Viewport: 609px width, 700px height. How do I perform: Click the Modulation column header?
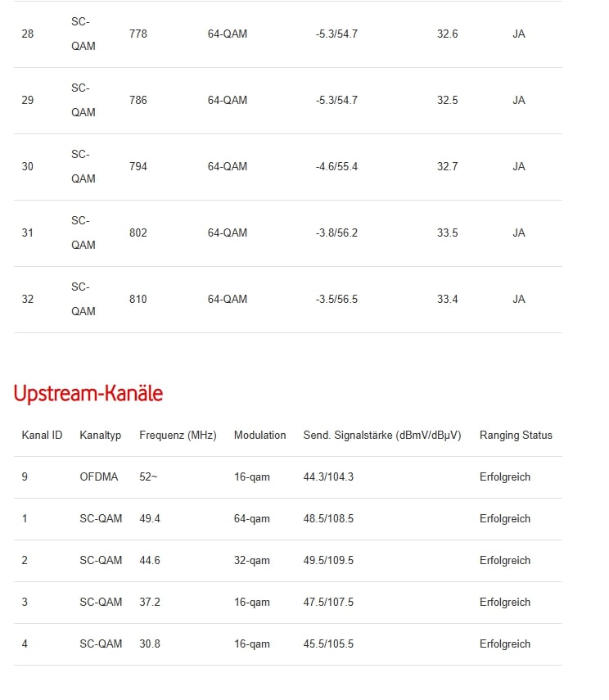[x=259, y=436]
